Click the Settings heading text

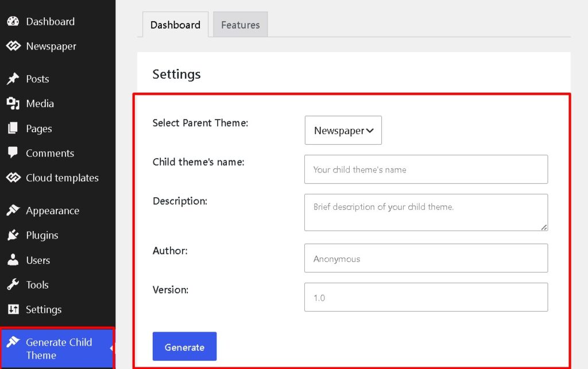(177, 74)
